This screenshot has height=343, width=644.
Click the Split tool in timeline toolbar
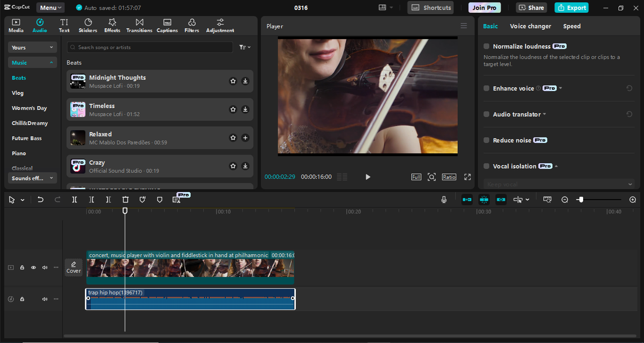coord(74,200)
